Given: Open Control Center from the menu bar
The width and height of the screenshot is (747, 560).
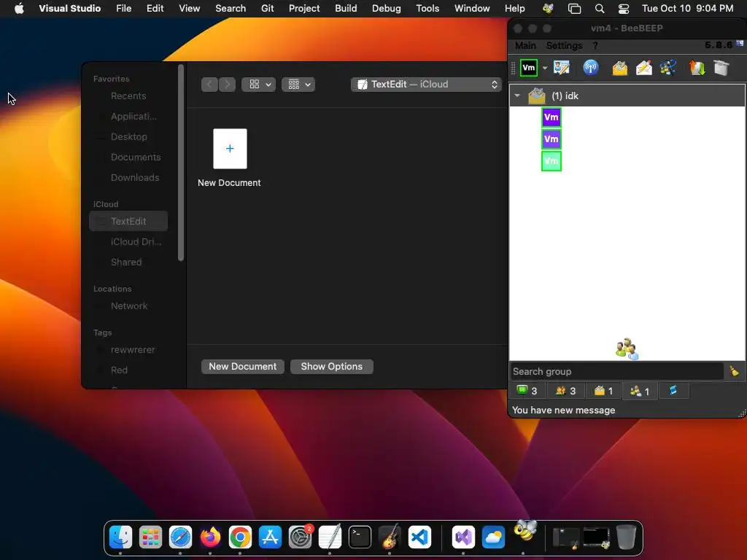Looking at the screenshot, I should pyautogui.click(x=623, y=9).
